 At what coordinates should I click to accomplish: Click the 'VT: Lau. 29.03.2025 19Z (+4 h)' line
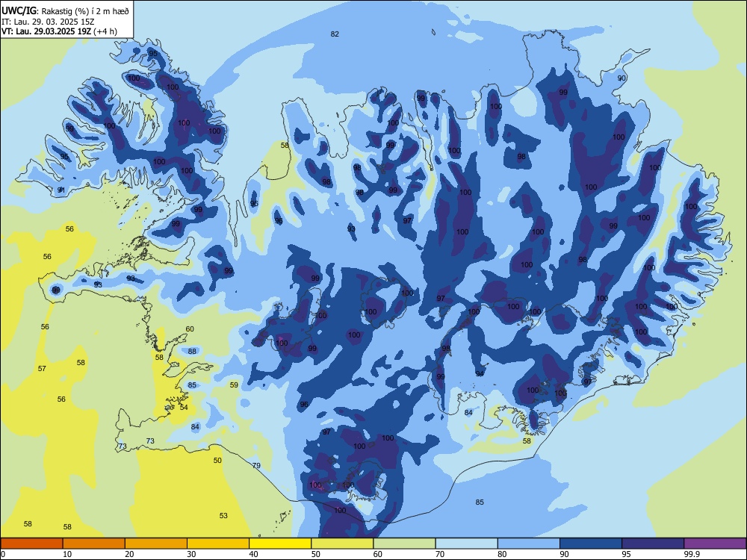pyautogui.click(x=59, y=31)
